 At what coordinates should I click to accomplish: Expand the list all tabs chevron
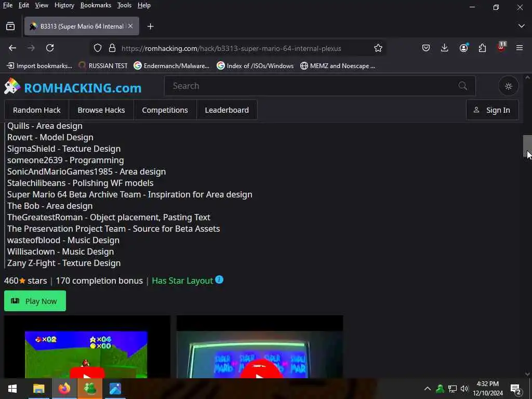click(x=522, y=26)
